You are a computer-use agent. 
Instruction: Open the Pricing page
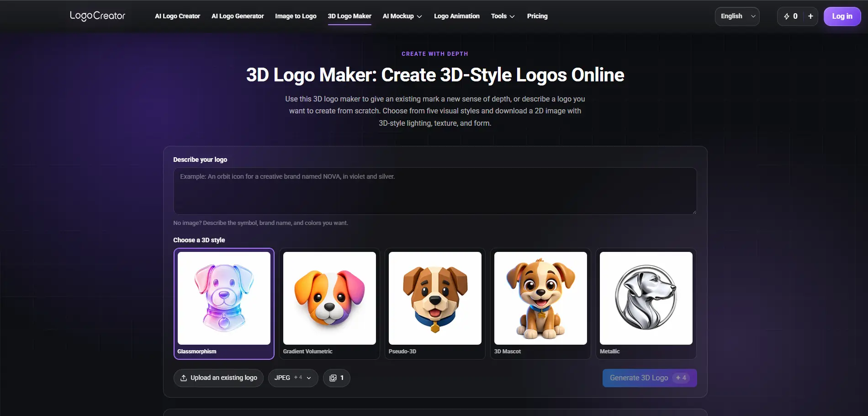click(537, 16)
